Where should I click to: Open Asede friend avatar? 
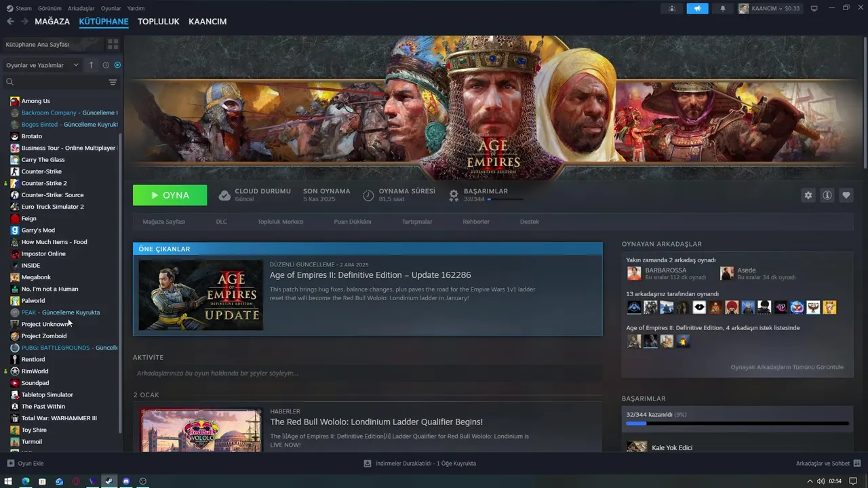click(x=727, y=273)
